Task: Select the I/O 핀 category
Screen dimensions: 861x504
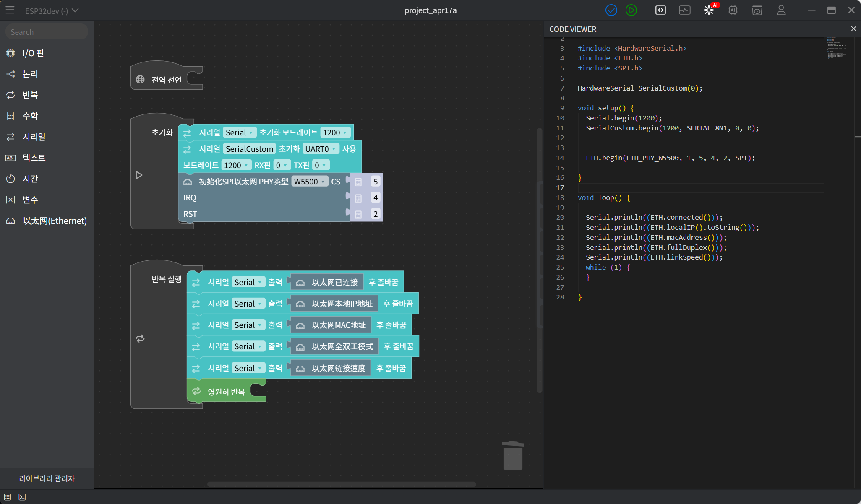Action: (47, 53)
